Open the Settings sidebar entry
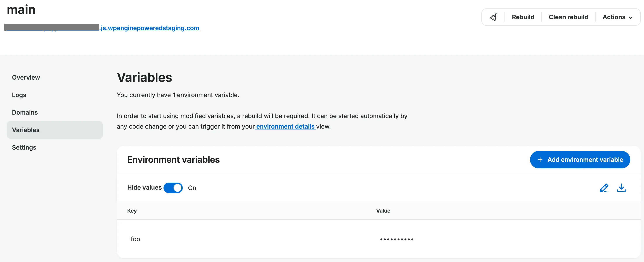The width and height of the screenshot is (644, 262). click(x=24, y=147)
